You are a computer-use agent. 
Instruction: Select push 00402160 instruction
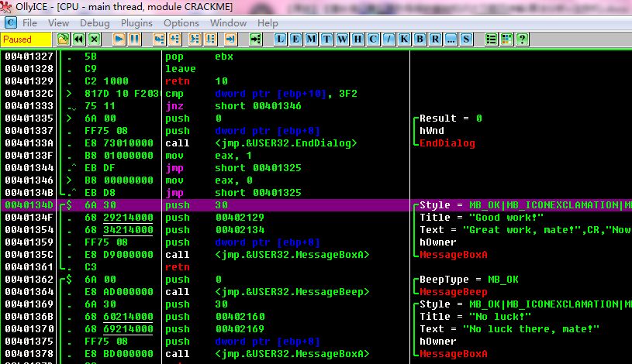(x=215, y=317)
